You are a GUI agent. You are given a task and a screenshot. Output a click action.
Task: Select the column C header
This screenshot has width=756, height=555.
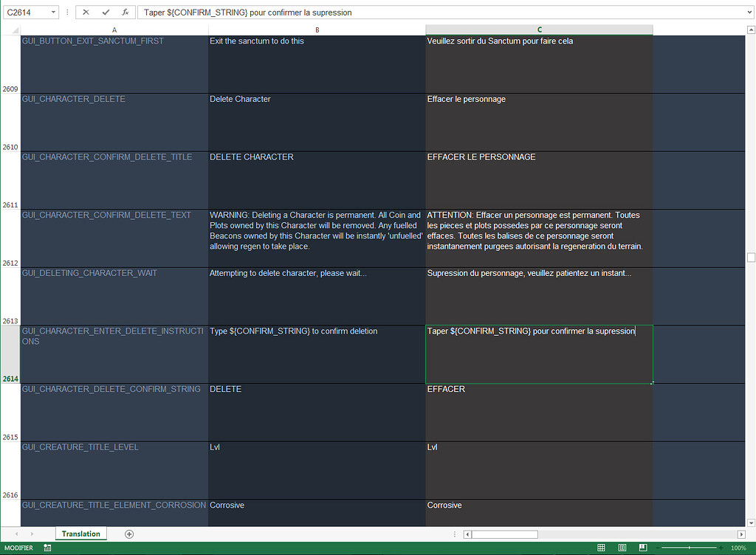[x=538, y=30]
